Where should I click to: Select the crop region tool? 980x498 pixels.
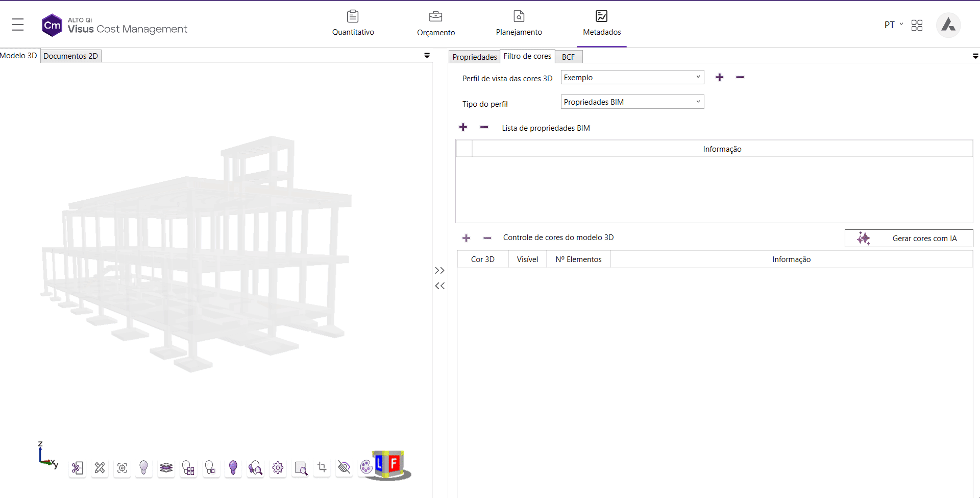click(x=322, y=467)
